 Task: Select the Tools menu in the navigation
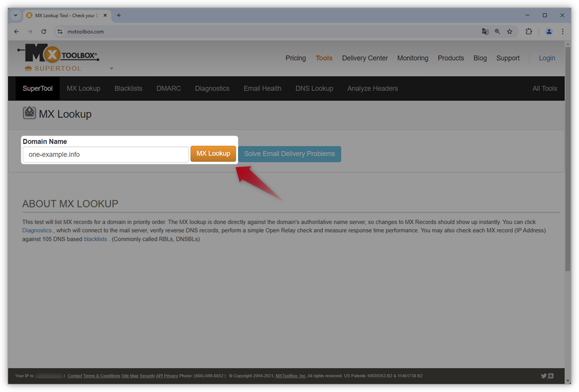coord(324,58)
